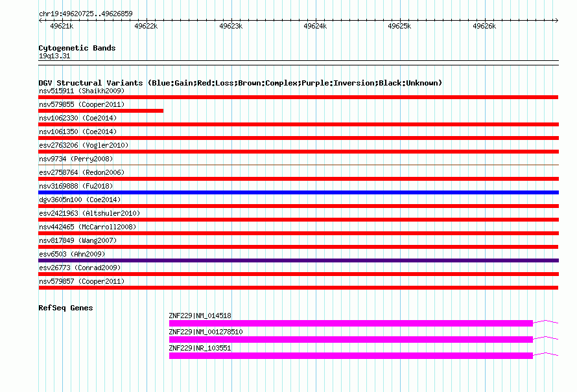The image size is (577, 392).
Task: Open esv2758764 (Redon2006) variant label
Action: pos(82,172)
